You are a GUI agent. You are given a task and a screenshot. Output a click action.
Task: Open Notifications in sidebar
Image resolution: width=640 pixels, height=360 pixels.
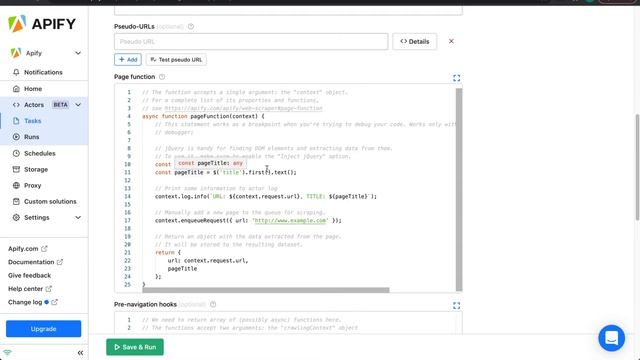[x=43, y=72]
